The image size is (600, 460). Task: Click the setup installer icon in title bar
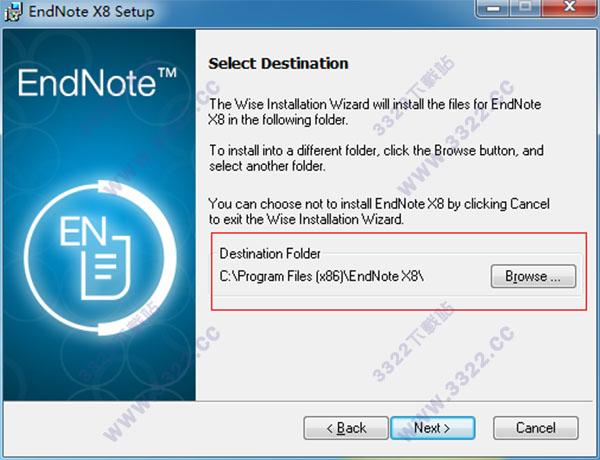pos(14,11)
